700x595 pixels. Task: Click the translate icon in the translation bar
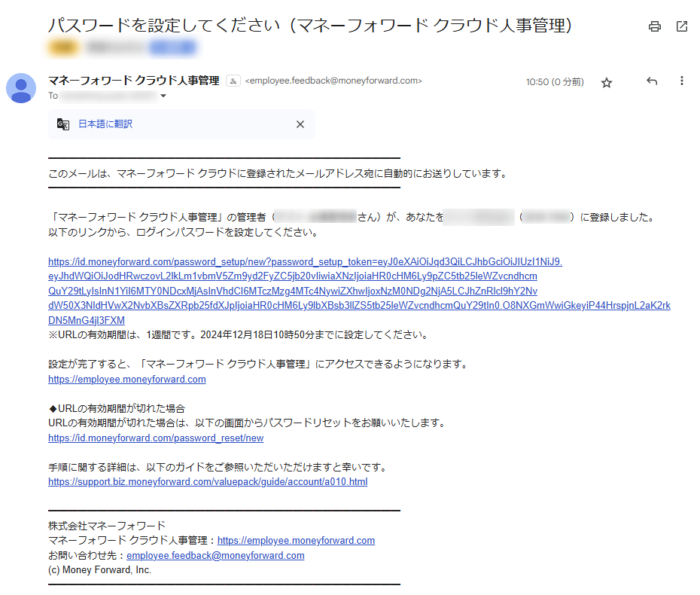point(63,124)
